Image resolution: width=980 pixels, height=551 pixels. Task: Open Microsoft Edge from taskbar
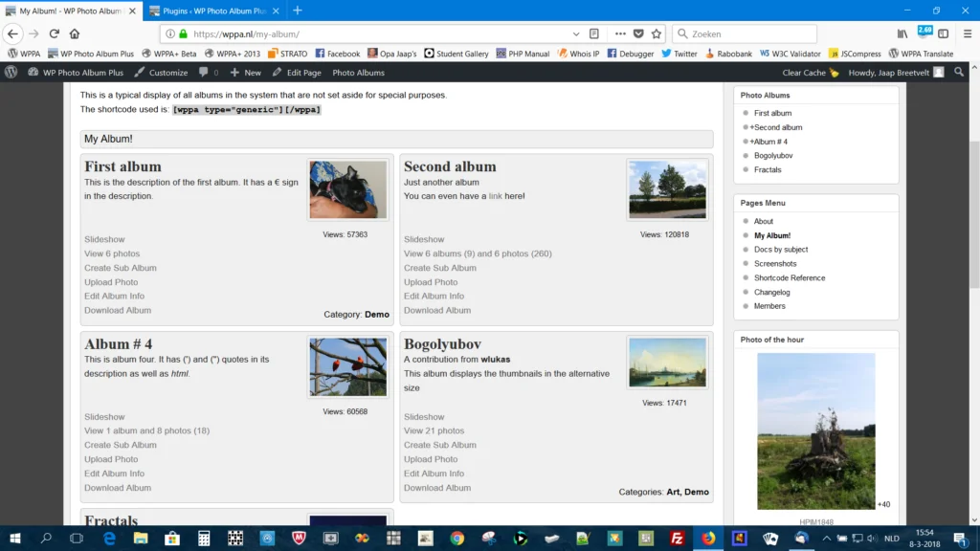(109, 538)
